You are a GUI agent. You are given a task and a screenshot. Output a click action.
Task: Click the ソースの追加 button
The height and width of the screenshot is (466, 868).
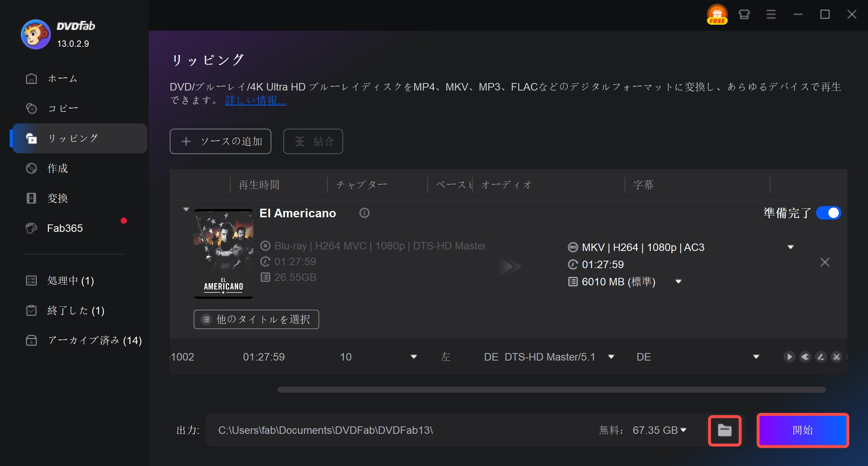[221, 141]
